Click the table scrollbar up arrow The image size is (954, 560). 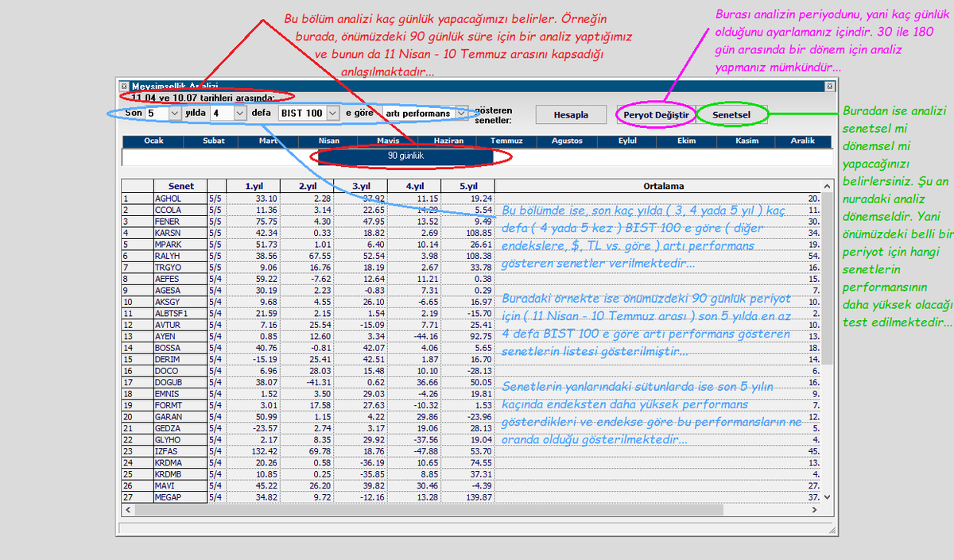pos(828,187)
